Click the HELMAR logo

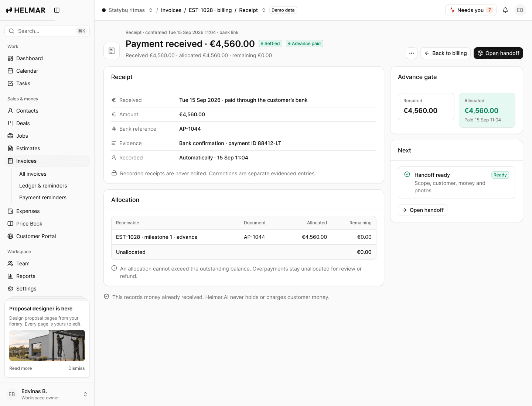pos(26,10)
